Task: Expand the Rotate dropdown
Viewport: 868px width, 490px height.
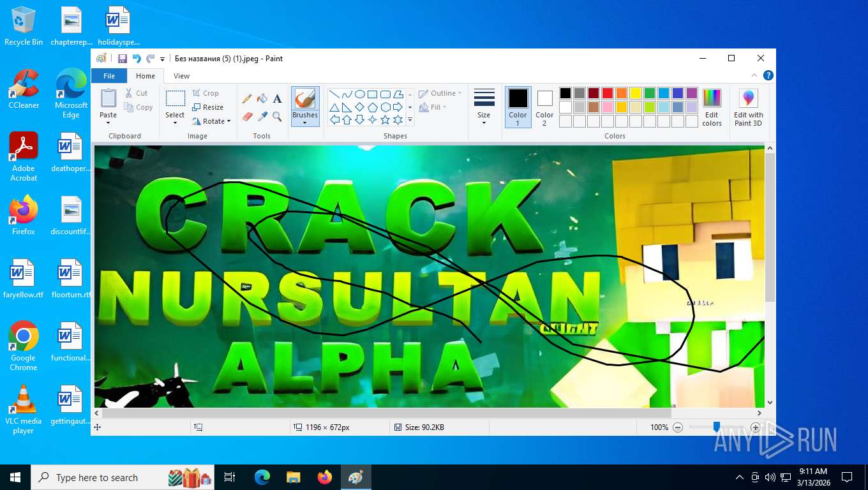Action: (229, 121)
